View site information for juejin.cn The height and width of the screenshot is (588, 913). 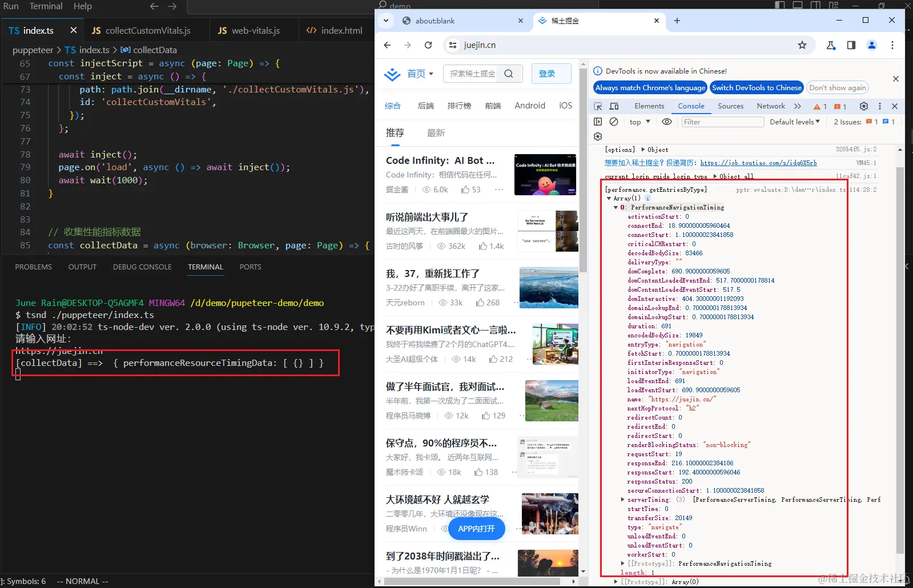coord(453,45)
